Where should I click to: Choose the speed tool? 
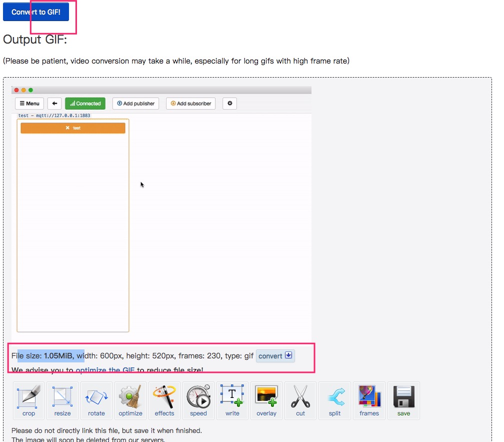point(198,400)
